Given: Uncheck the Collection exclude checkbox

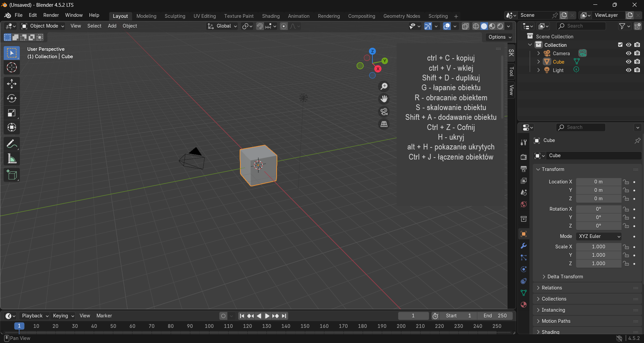Looking at the screenshot, I should [x=620, y=45].
